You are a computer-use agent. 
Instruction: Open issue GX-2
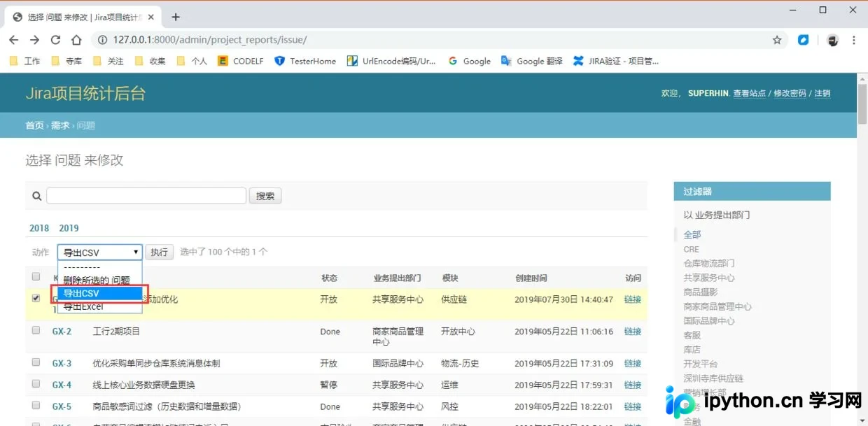coord(62,332)
